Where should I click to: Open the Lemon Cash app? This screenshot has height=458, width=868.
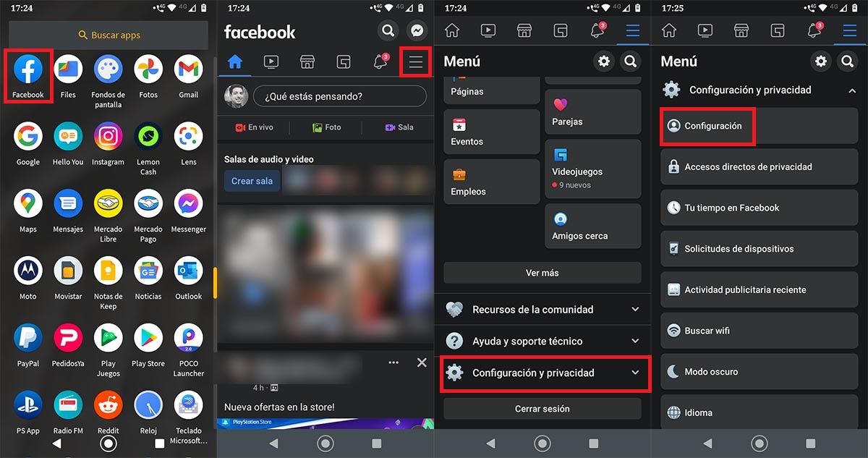click(x=148, y=136)
